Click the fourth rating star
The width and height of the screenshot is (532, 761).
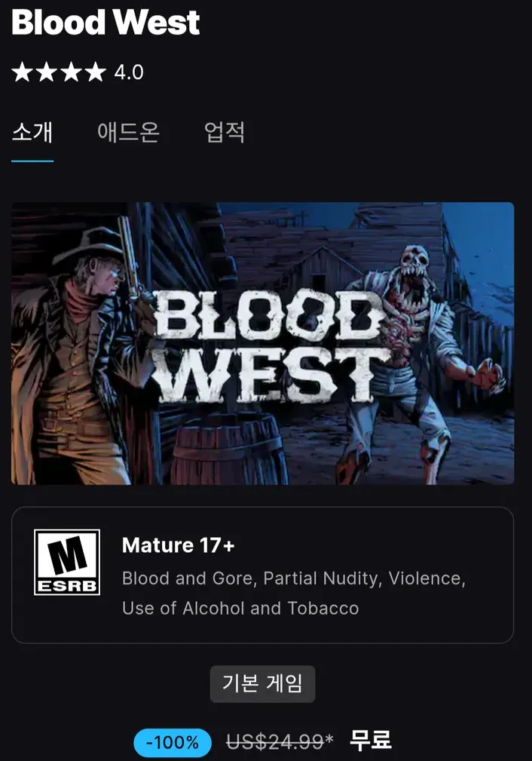[x=96, y=72]
